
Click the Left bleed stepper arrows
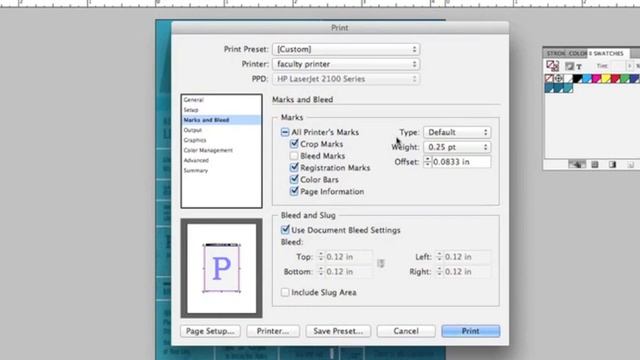click(x=439, y=257)
